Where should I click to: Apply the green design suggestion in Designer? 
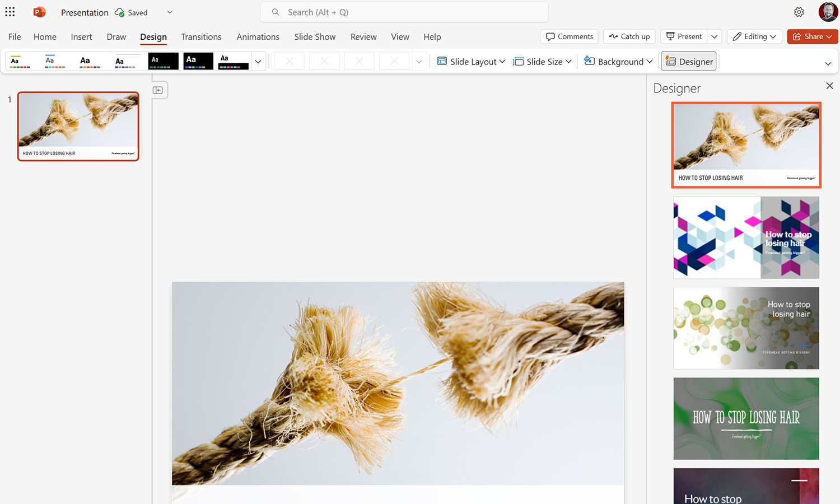[x=746, y=418]
